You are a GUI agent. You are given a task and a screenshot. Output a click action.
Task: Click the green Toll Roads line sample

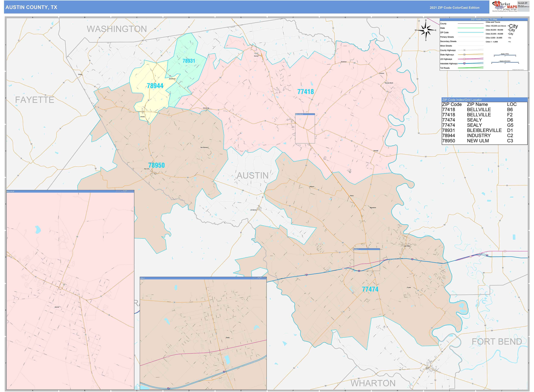470,68
